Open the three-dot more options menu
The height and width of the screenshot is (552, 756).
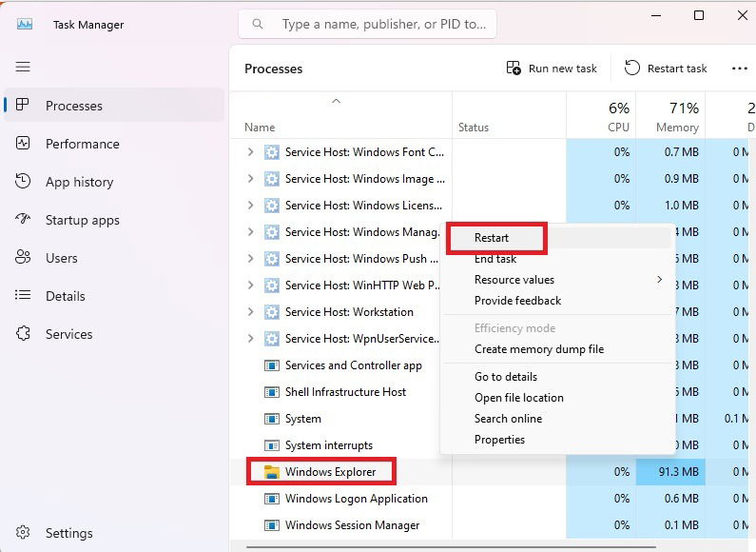click(x=739, y=69)
